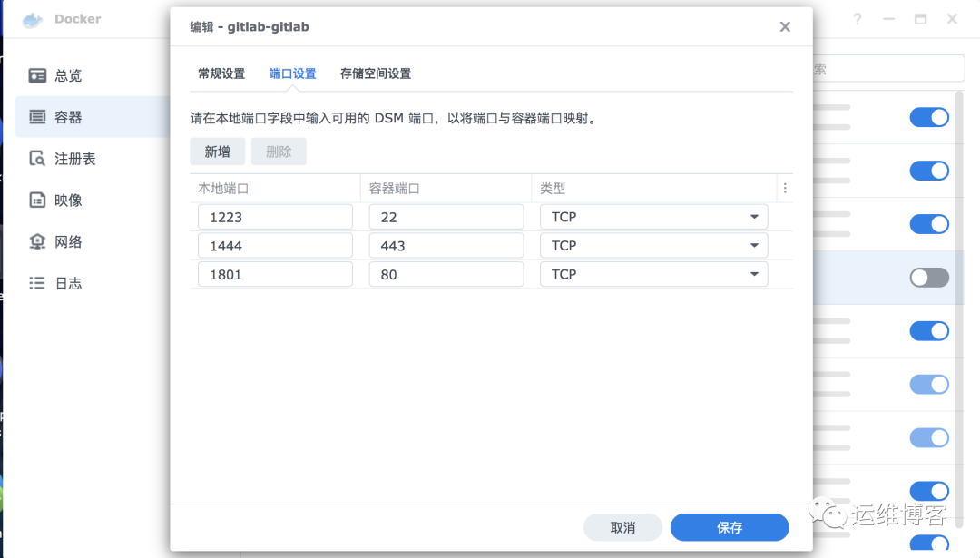The width and height of the screenshot is (980, 558).
Task: Close the gitlab-gitlab edit dialog
Action: pyautogui.click(x=785, y=27)
